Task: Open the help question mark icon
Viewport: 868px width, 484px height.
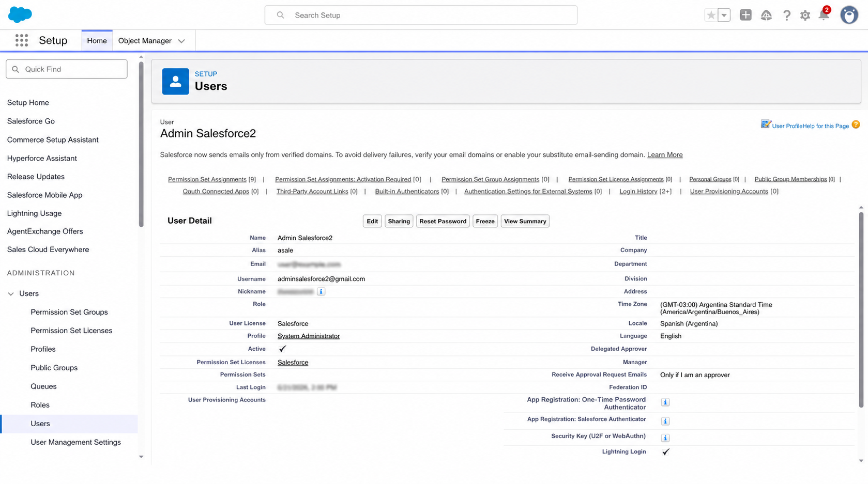Action: pos(786,15)
